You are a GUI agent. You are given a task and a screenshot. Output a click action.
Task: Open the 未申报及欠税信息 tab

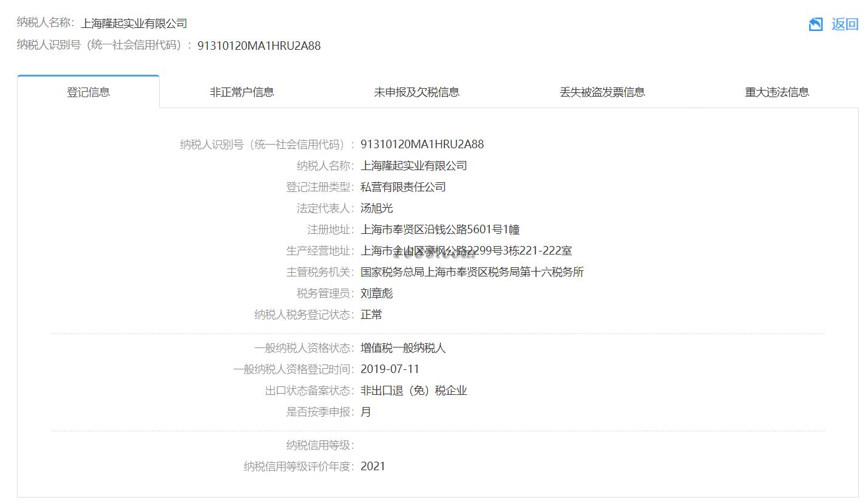(416, 92)
